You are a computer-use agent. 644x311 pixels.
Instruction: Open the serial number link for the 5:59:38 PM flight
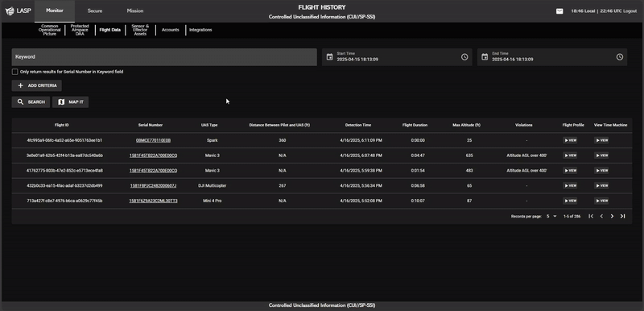click(153, 171)
